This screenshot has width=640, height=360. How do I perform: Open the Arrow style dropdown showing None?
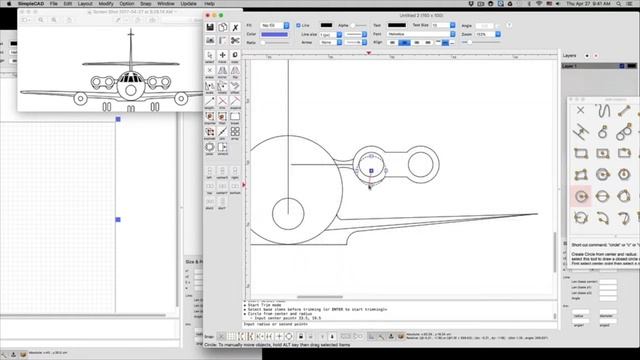tap(331, 42)
